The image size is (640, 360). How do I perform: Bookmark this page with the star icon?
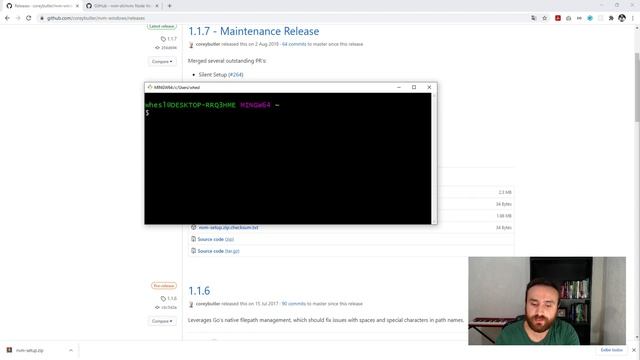coord(544,18)
